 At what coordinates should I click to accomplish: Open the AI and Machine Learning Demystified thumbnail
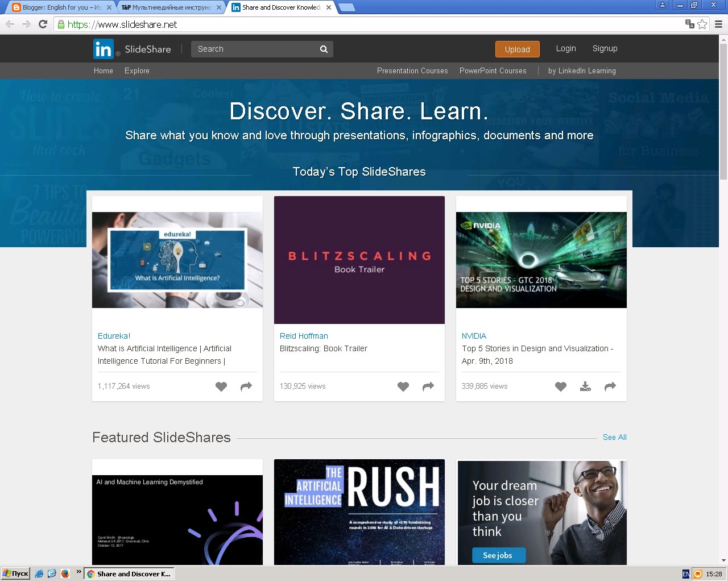pyautogui.click(x=177, y=519)
